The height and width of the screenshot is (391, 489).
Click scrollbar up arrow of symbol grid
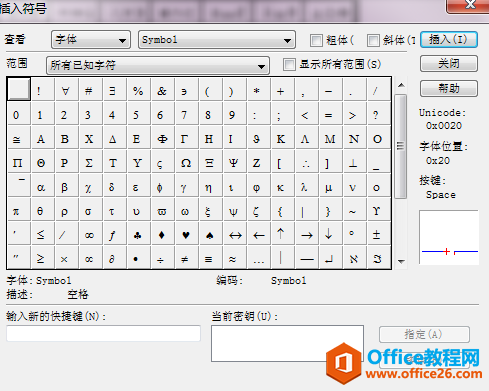pyautogui.click(x=401, y=85)
